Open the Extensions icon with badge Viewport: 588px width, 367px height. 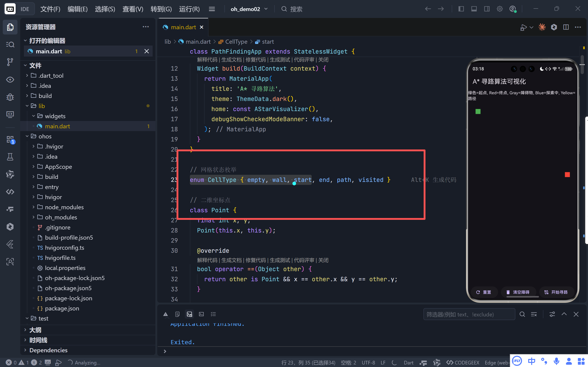[x=10, y=140]
